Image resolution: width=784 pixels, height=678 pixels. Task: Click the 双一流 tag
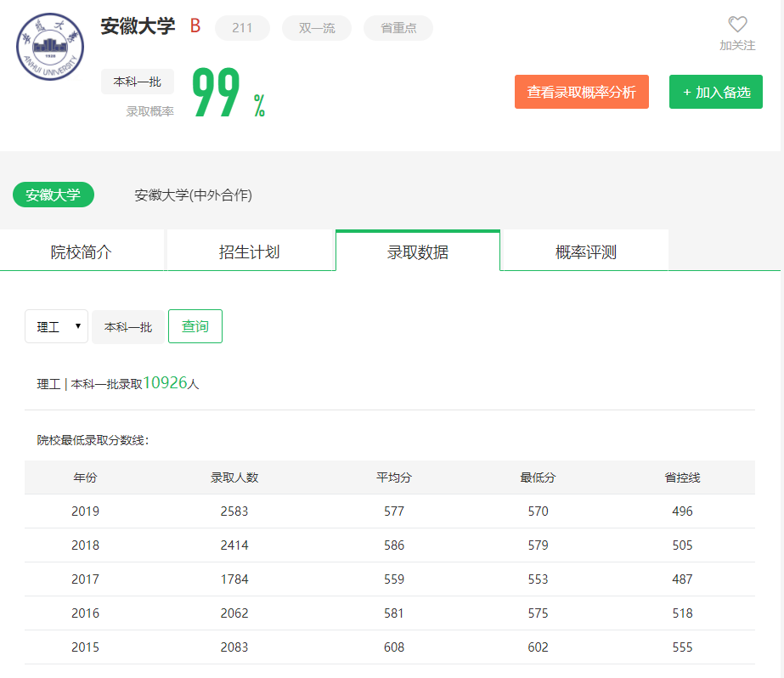317,28
